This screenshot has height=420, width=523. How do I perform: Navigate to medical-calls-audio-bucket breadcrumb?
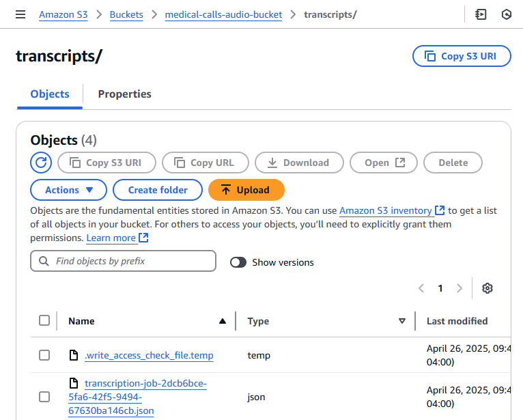coord(223,14)
